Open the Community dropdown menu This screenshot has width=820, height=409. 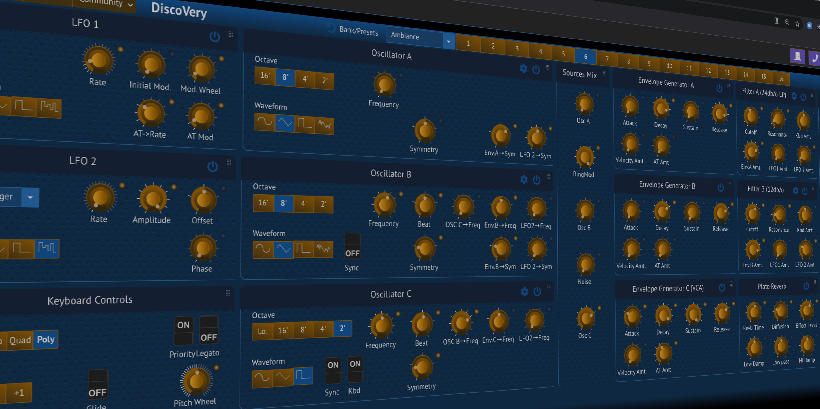coord(104,3)
